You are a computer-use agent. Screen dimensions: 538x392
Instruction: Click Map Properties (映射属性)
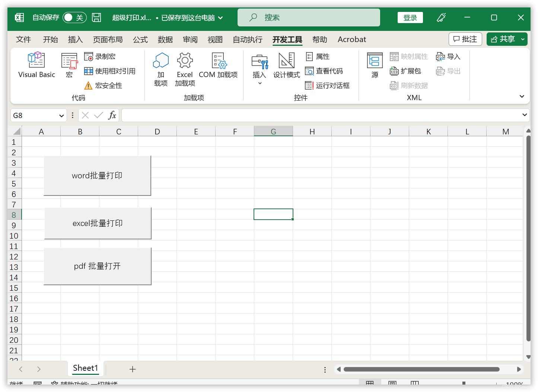pyautogui.click(x=408, y=57)
